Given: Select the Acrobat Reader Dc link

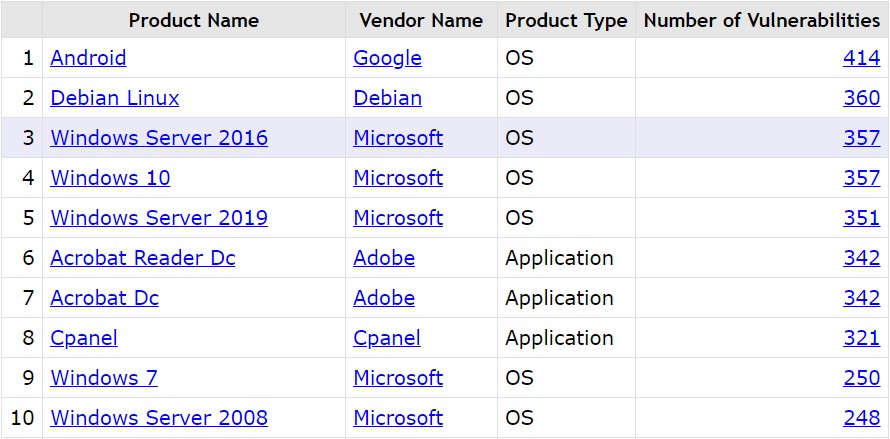Looking at the screenshot, I should point(143,258).
